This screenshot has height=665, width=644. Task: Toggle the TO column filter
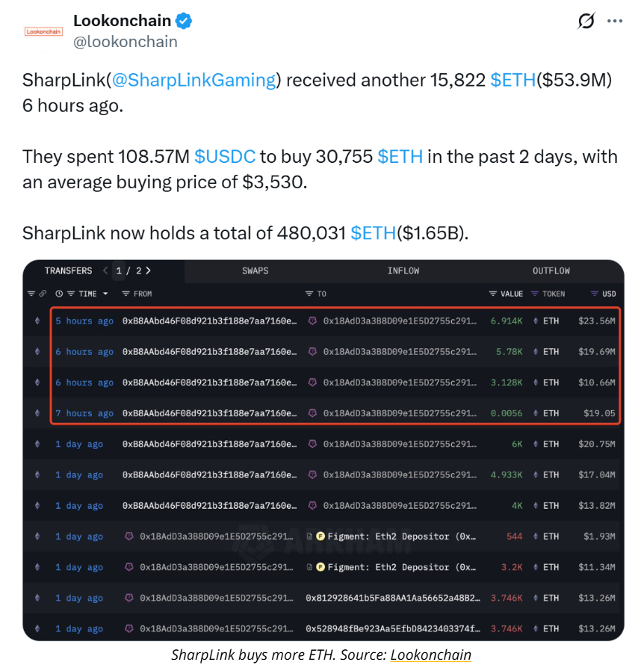[x=309, y=294]
